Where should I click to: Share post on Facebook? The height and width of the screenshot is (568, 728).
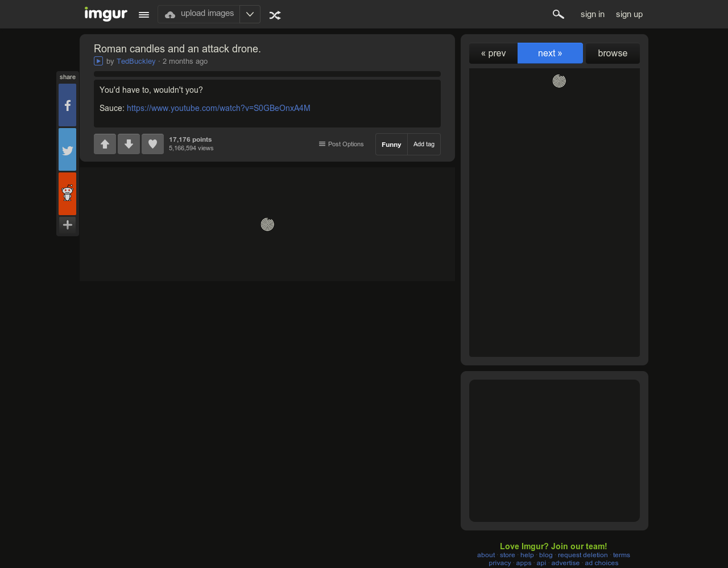coord(67,105)
